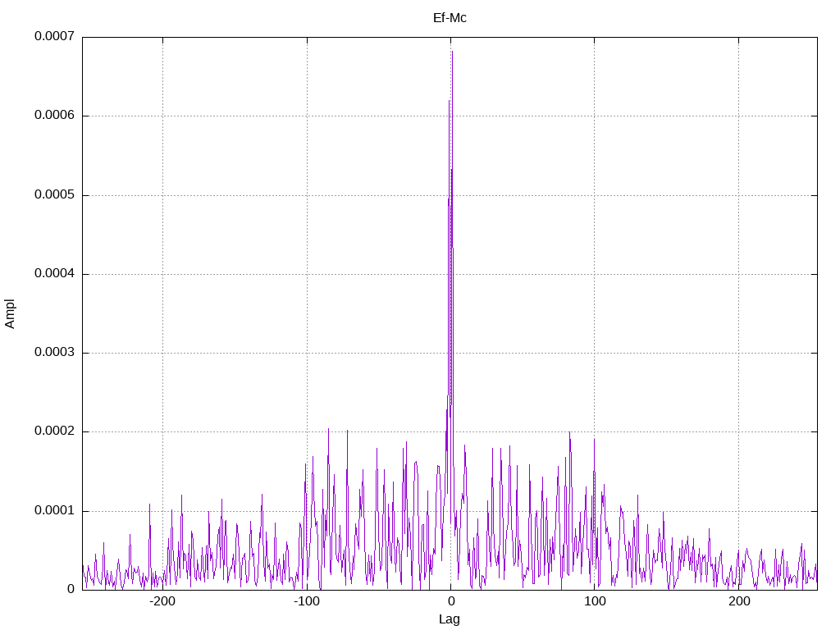Image resolution: width=840 pixels, height=630 pixels.
Task: Click the tallest peak near lag zero
Action: 452,52
